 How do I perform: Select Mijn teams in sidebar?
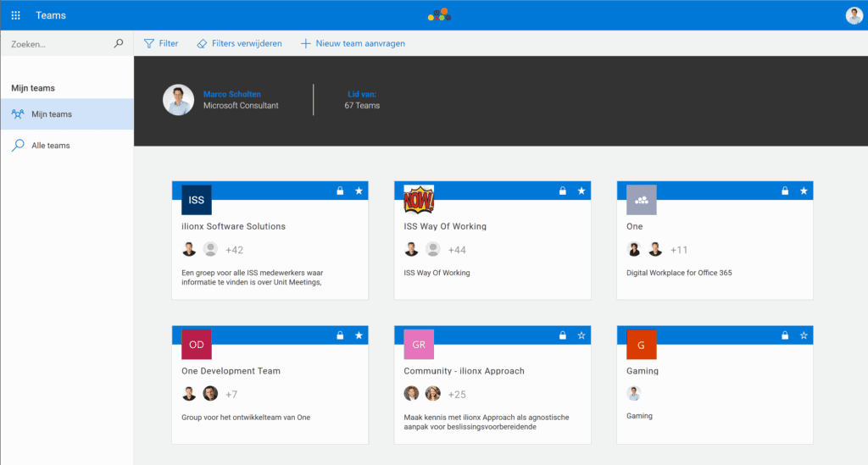(51, 114)
